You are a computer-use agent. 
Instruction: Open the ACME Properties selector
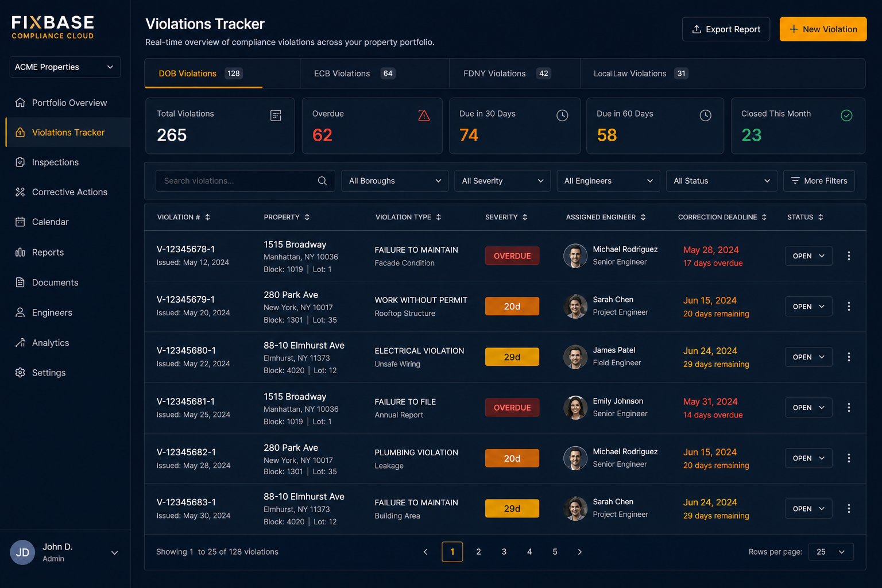point(65,67)
